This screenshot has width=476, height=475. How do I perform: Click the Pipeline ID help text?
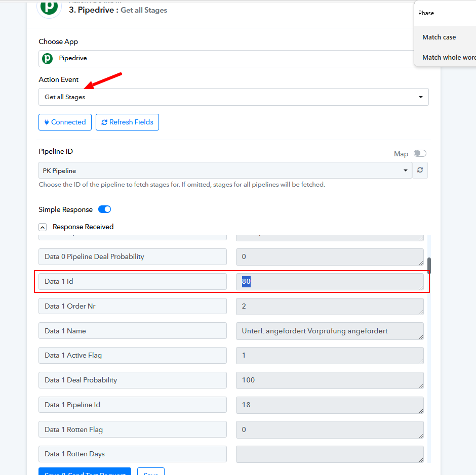coord(181,185)
